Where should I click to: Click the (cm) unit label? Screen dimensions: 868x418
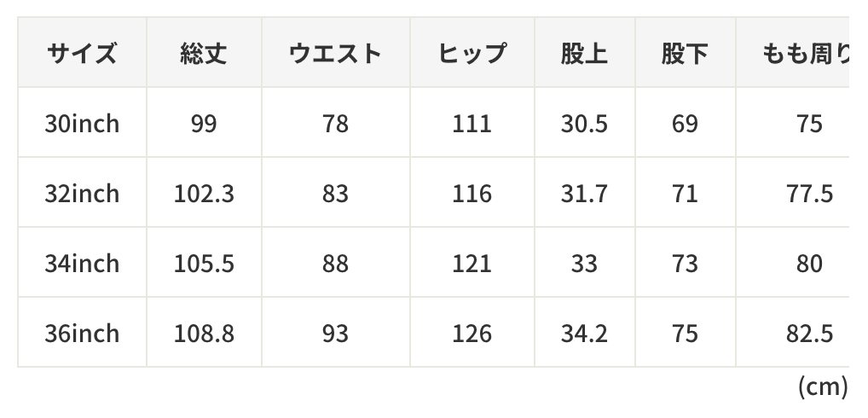[x=822, y=386]
